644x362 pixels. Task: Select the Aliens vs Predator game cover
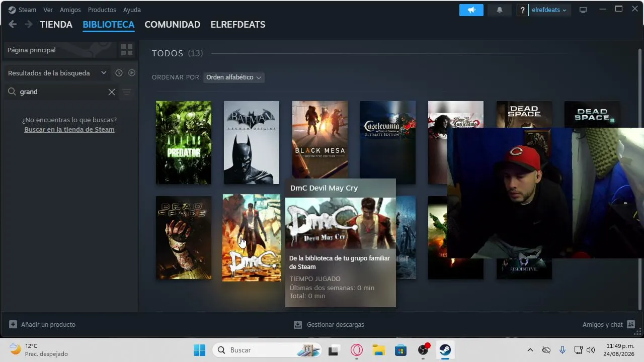(x=184, y=142)
